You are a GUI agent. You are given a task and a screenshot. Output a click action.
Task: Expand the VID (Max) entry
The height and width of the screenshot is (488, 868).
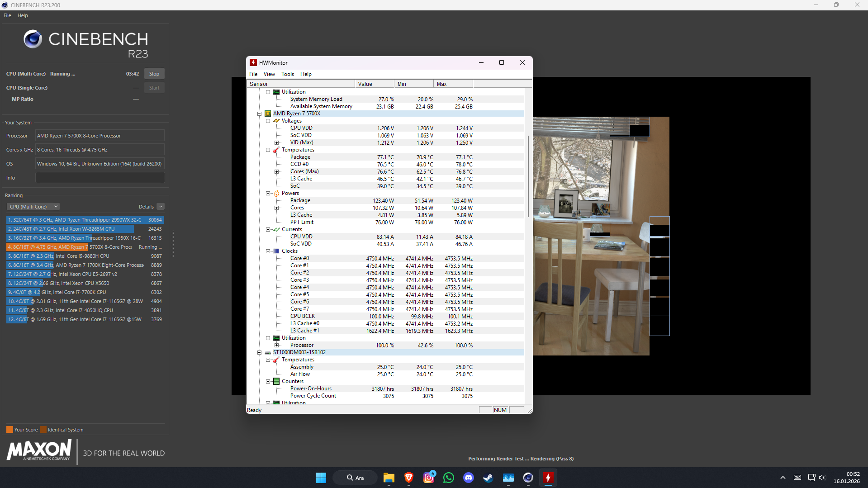tap(277, 142)
